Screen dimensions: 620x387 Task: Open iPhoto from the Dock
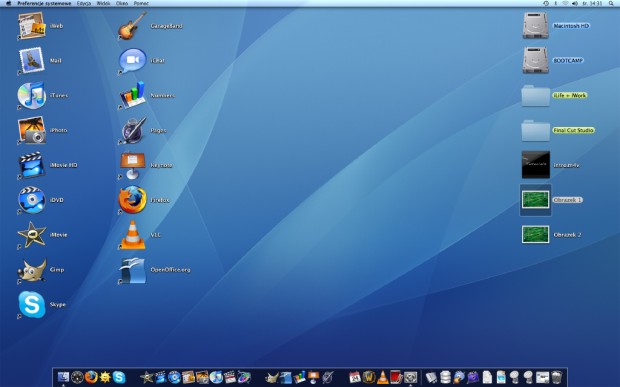[x=202, y=377]
